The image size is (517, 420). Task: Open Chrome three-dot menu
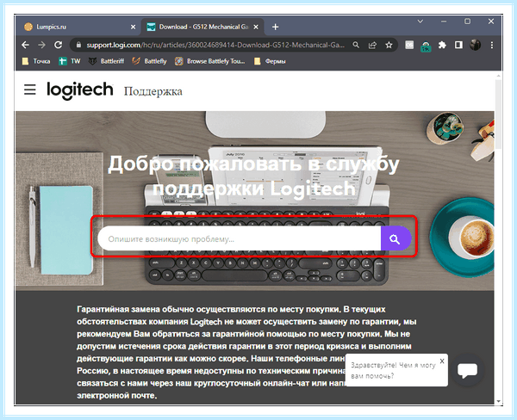(492, 45)
